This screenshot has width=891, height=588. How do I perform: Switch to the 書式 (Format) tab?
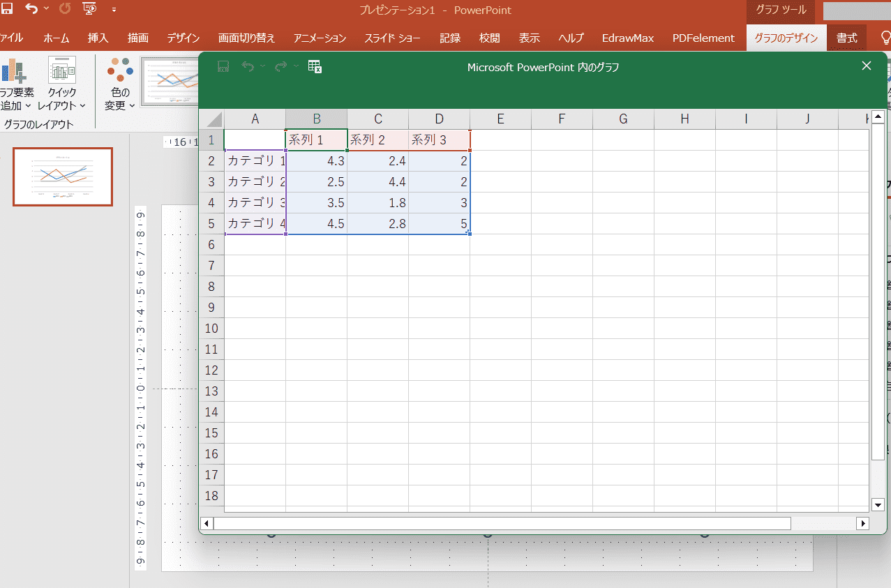point(846,38)
